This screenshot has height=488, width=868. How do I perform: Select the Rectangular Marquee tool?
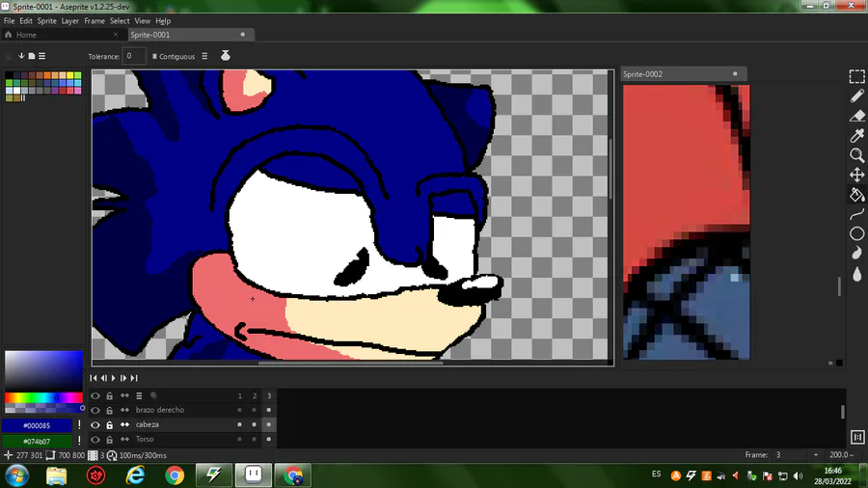pos(857,76)
